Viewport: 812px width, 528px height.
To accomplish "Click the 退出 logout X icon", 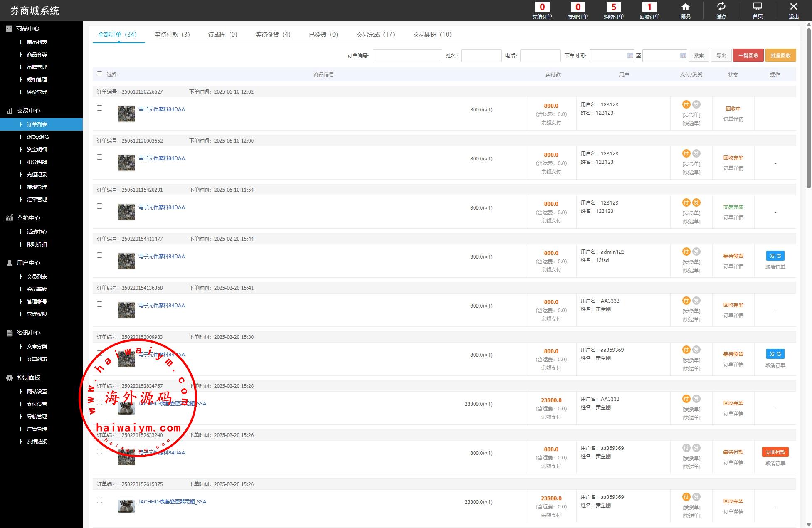I will 793,7.
